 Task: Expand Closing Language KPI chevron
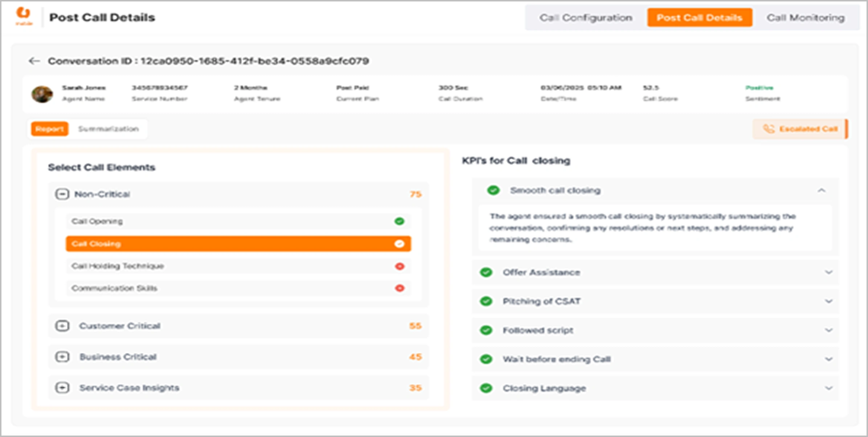pyautogui.click(x=828, y=388)
